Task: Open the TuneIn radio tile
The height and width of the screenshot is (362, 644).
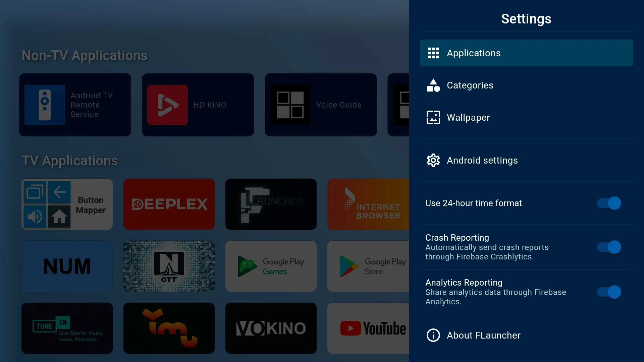Action: (x=67, y=328)
